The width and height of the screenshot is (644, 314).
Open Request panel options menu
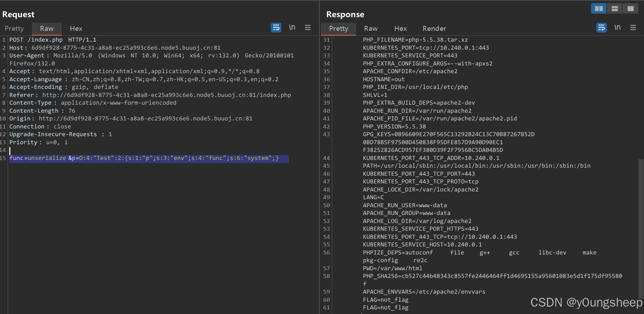pyautogui.click(x=308, y=28)
